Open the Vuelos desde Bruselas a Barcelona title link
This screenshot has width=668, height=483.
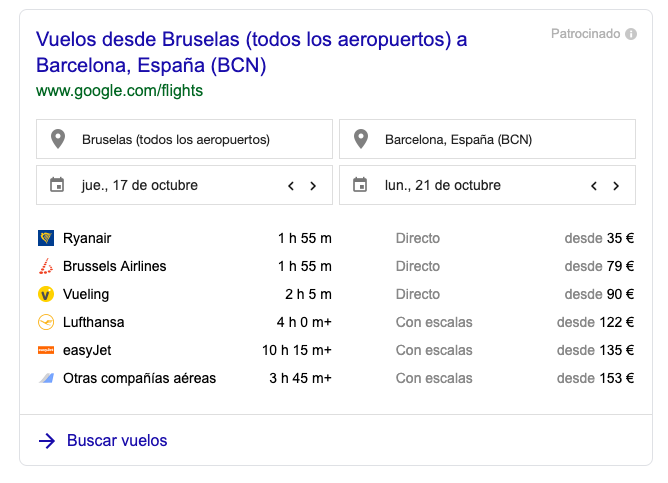(x=252, y=52)
